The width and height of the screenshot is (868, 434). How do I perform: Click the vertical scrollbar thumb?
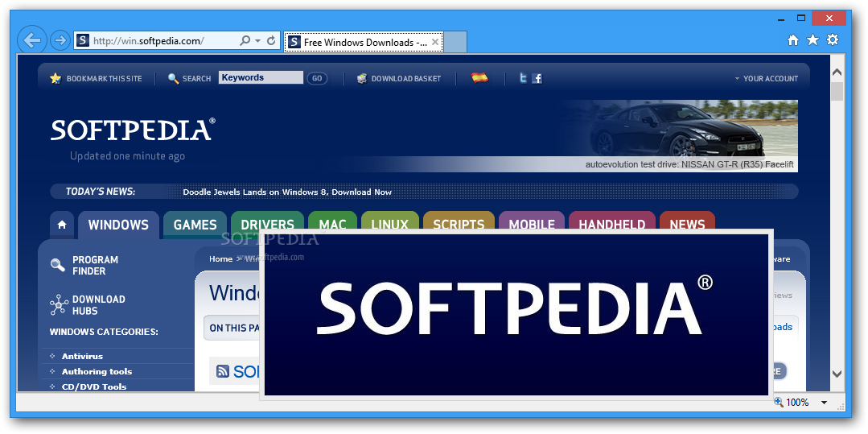point(837,92)
